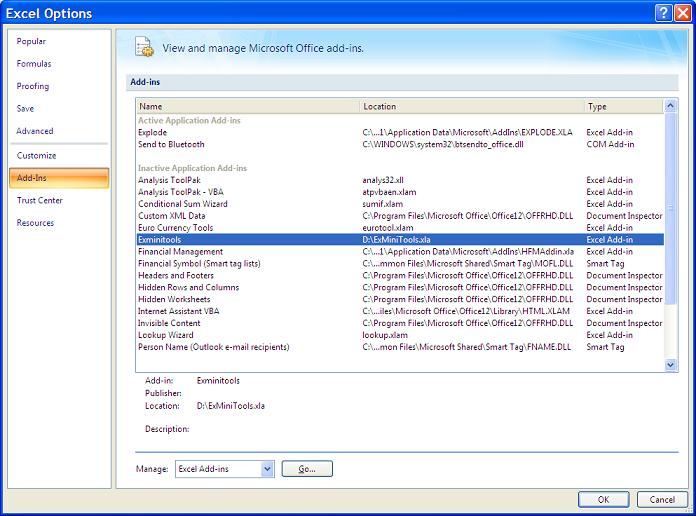This screenshot has width=696, height=516.
Task: Switch to the Popular category
Action: pyautogui.click(x=32, y=41)
